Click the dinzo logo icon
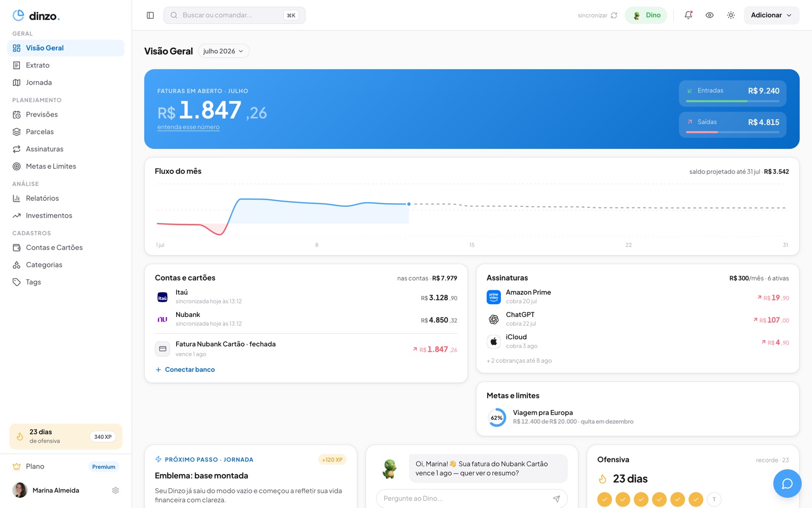This screenshot has width=812, height=508. tap(18, 15)
